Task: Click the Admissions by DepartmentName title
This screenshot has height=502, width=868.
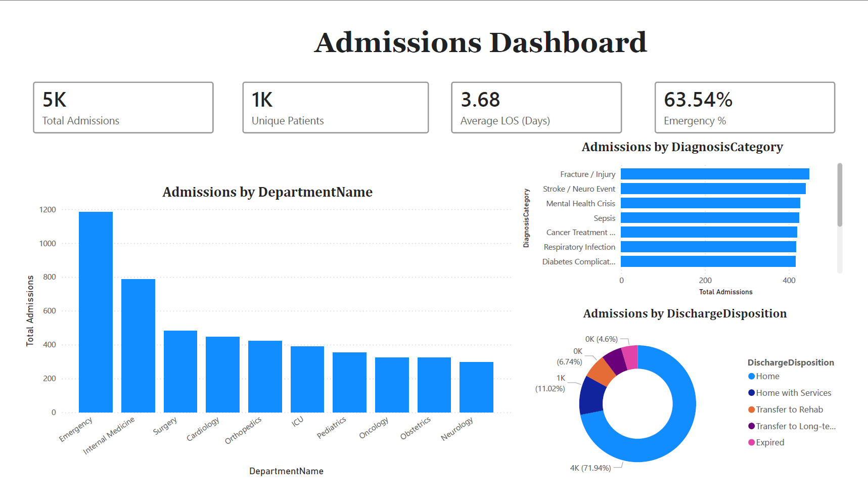Action: [267, 192]
